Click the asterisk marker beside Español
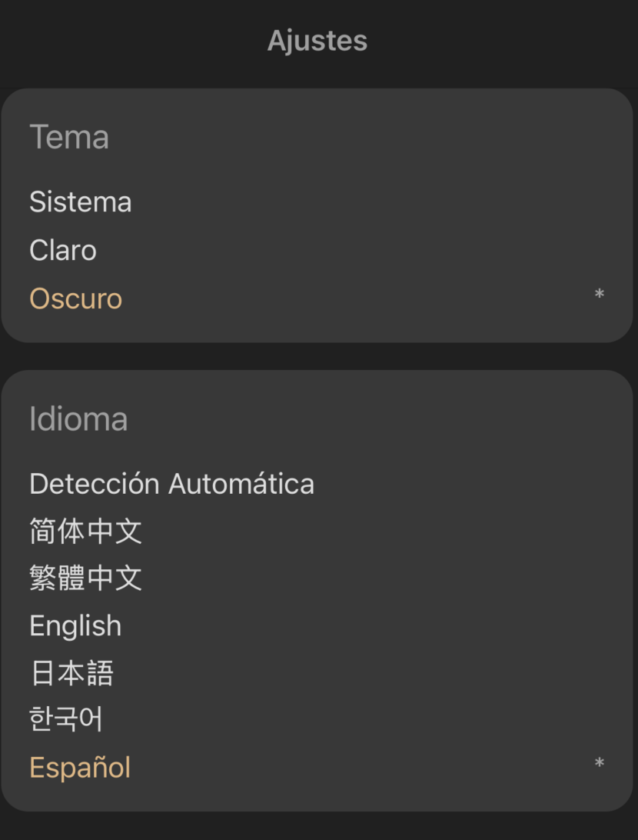Viewport: 638px width, 840px height. [600, 765]
